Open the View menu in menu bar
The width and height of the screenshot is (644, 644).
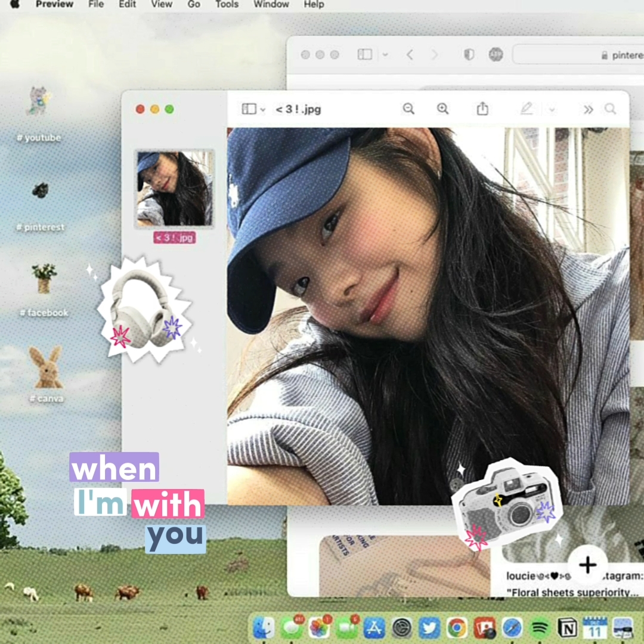(x=161, y=5)
